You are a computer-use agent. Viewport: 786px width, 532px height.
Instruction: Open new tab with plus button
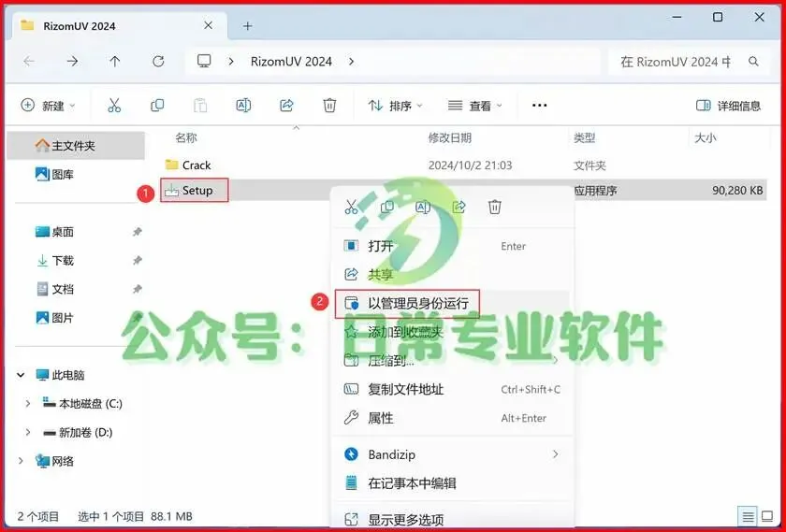coord(248,26)
